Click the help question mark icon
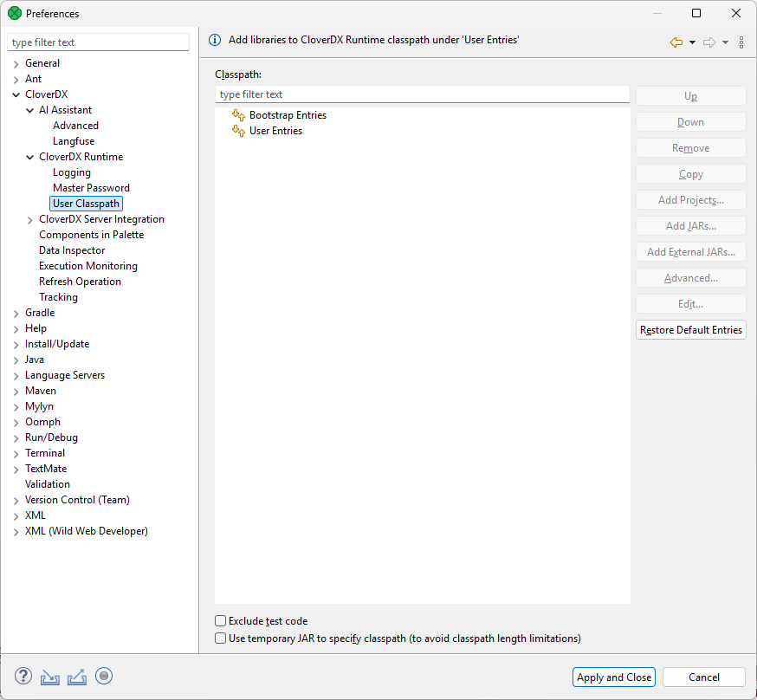 [x=23, y=676]
